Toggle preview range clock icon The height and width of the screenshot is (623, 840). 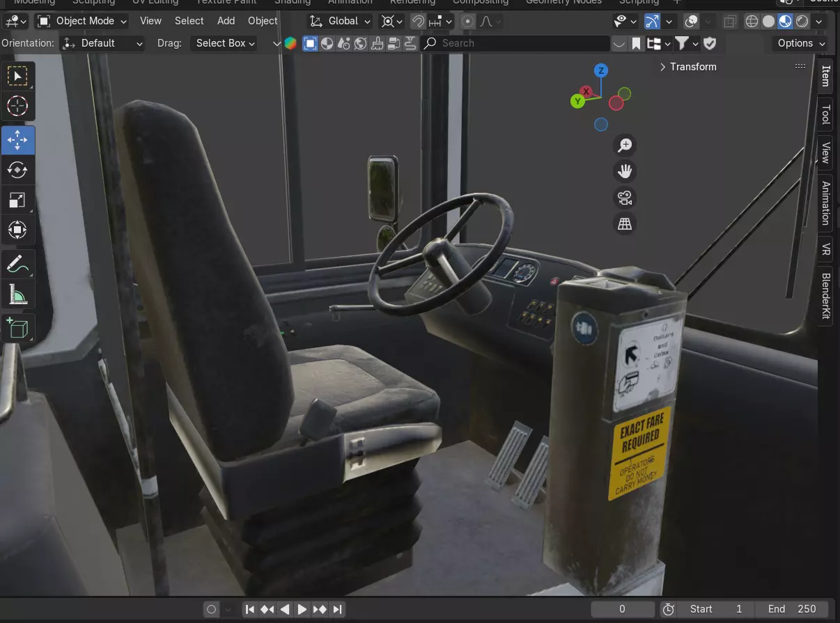click(x=668, y=609)
